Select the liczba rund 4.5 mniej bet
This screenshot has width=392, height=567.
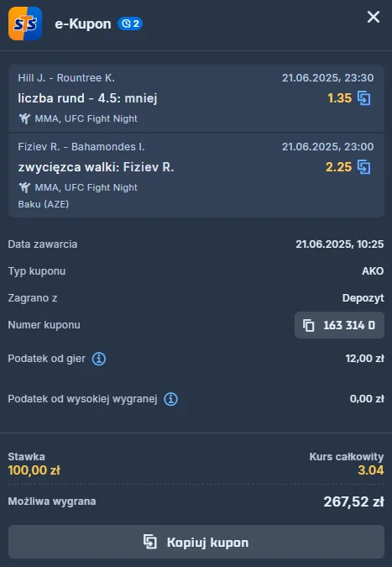tap(87, 98)
